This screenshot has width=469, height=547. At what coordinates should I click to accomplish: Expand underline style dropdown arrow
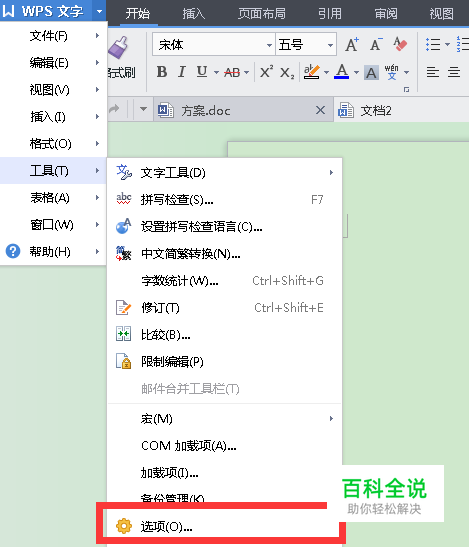click(x=216, y=73)
